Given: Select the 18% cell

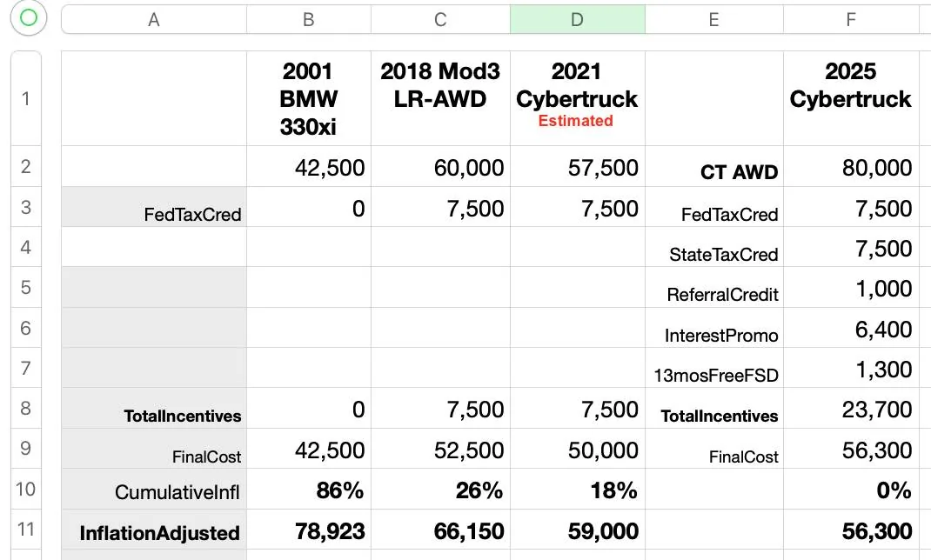Looking at the screenshot, I should (x=578, y=489).
